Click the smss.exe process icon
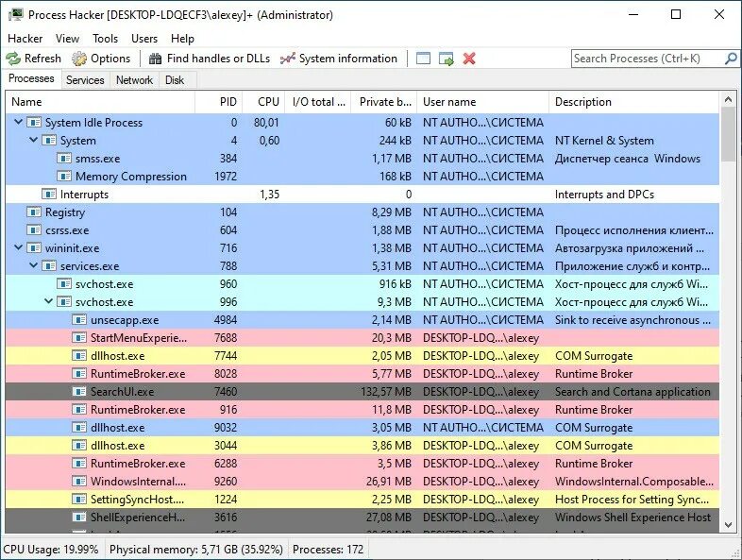This screenshot has height=560, width=742. [x=64, y=159]
